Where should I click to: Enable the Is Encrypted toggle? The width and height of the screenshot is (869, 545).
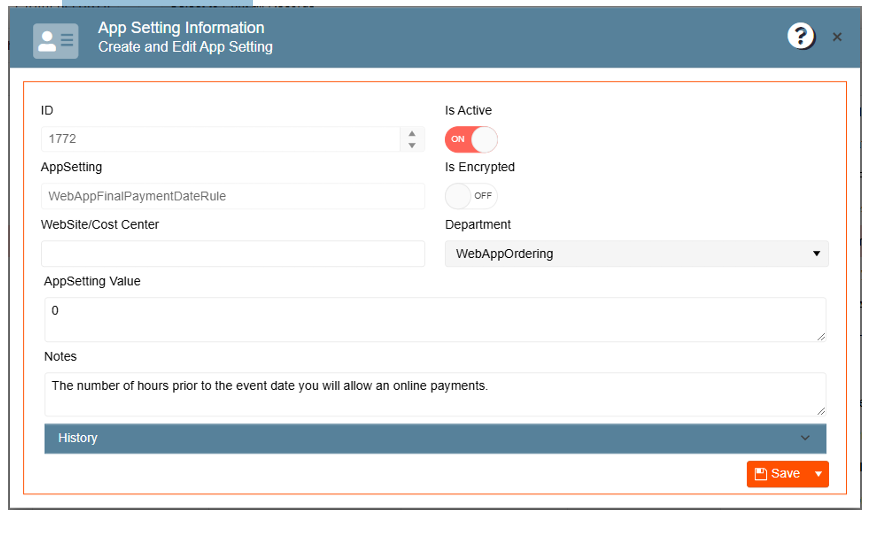coord(471,196)
